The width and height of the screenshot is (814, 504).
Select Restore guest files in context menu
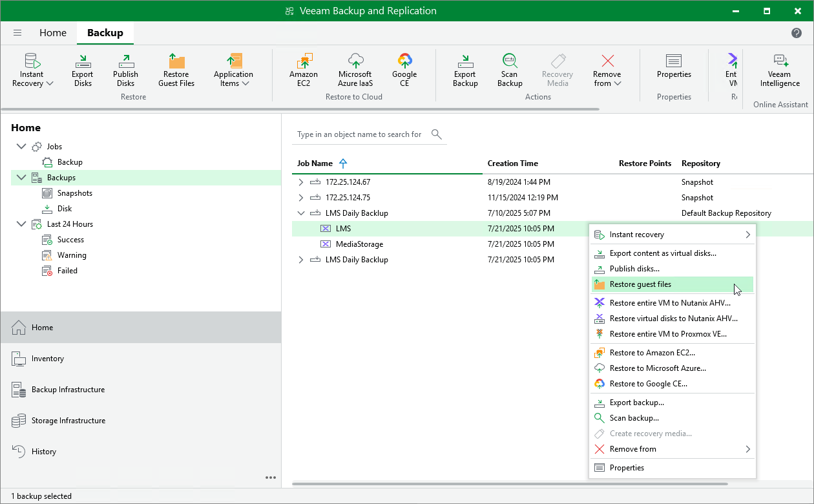tap(640, 284)
